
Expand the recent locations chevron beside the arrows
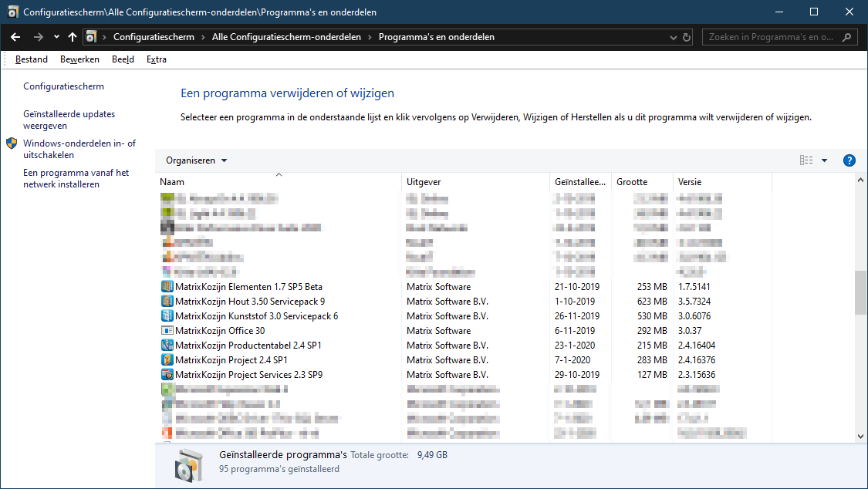pos(56,36)
